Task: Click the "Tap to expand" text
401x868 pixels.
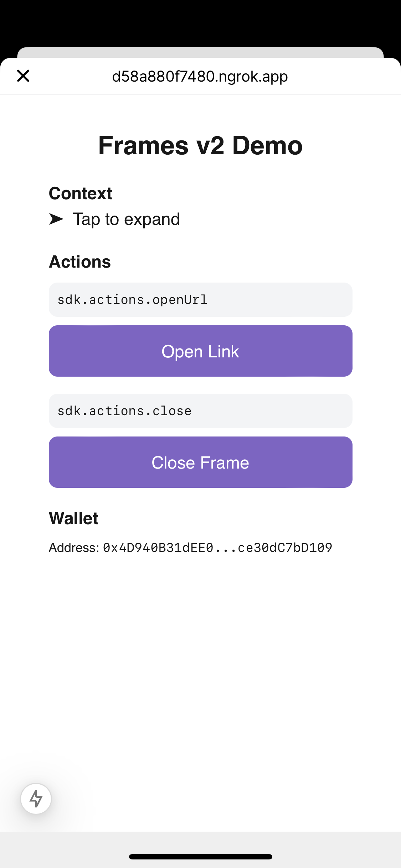Action: pyautogui.click(x=126, y=219)
